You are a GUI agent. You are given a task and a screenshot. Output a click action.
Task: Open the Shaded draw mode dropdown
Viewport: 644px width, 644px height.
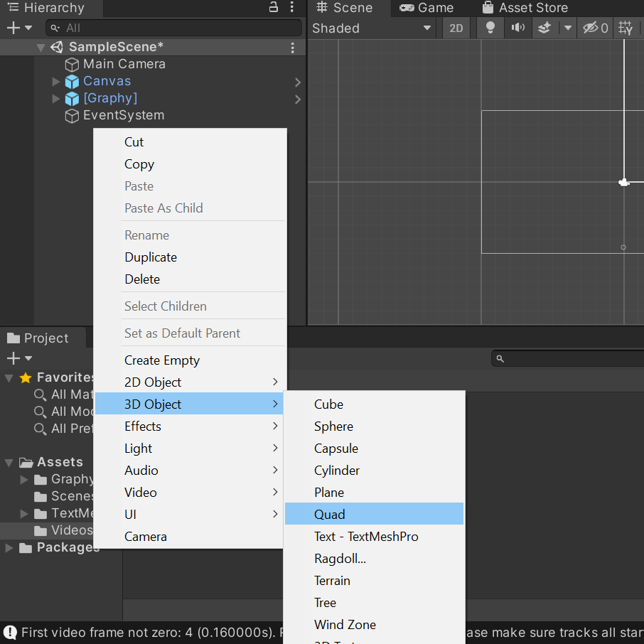click(x=372, y=28)
